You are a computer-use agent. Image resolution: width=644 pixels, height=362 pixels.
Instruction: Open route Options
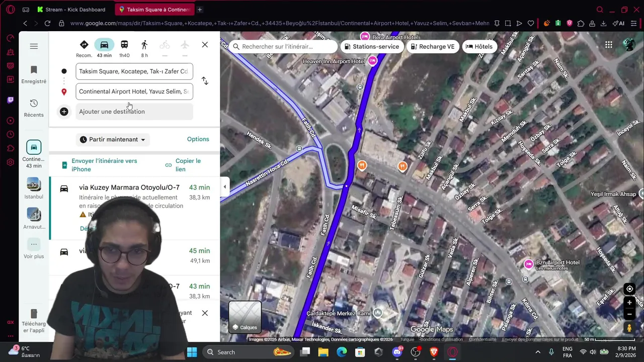pos(198,139)
